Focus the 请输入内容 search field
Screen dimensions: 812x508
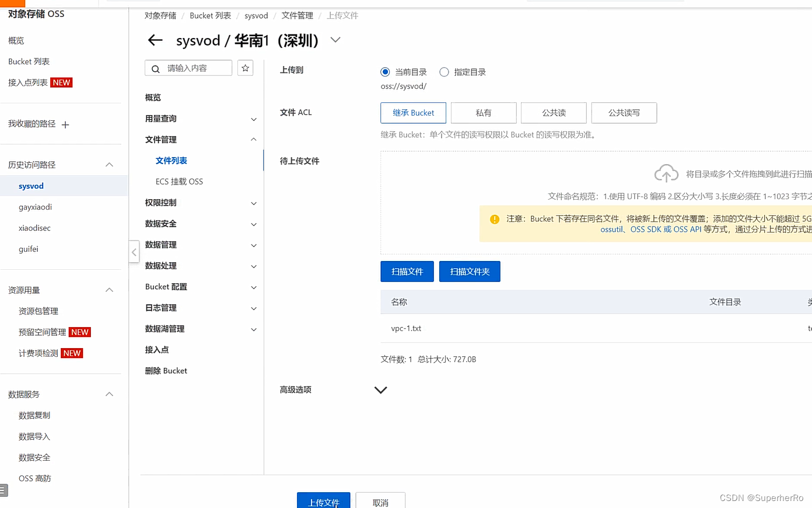tap(188, 68)
